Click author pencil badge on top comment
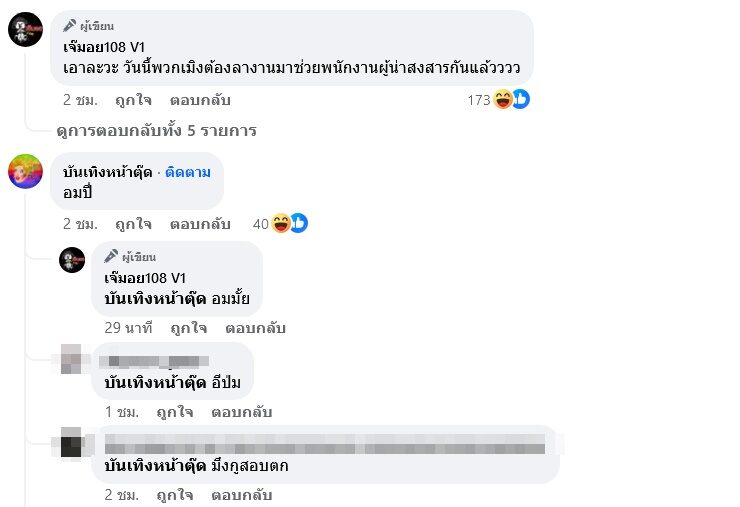The height and width of the screenshot is (507, 740). pos(69,26)
